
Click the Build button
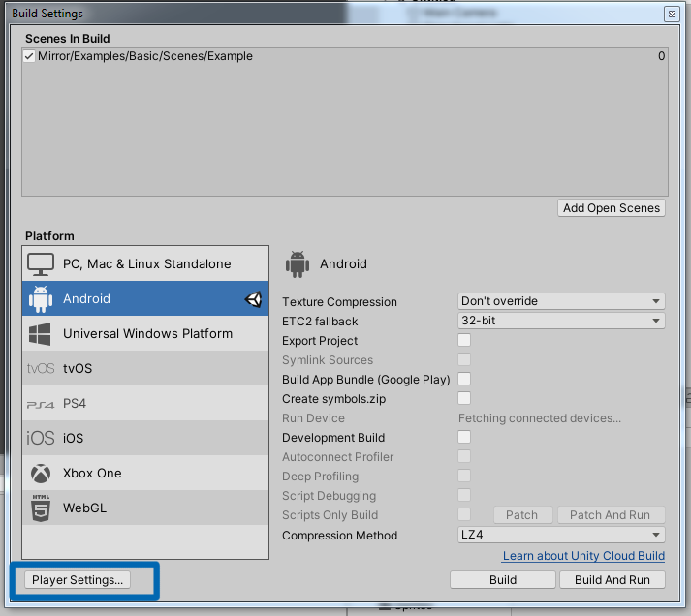pyautogui.click(x=503, y=580)
